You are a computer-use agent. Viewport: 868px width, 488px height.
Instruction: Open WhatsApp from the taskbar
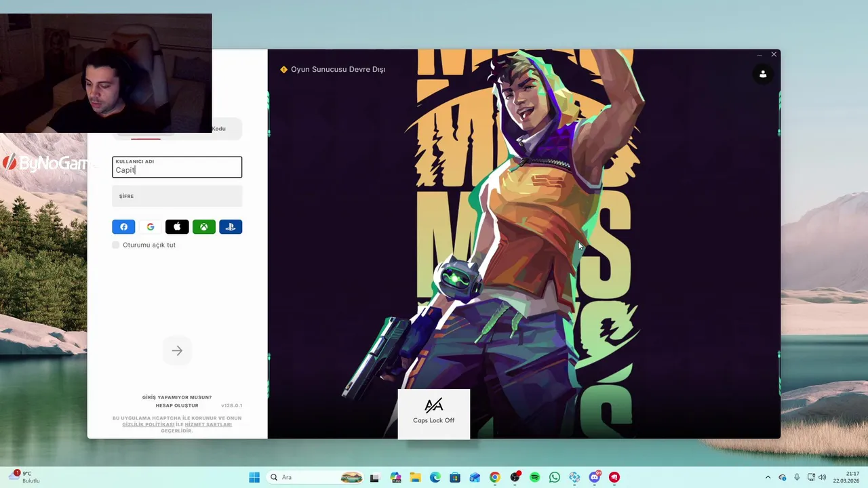[x=555, y=477]
